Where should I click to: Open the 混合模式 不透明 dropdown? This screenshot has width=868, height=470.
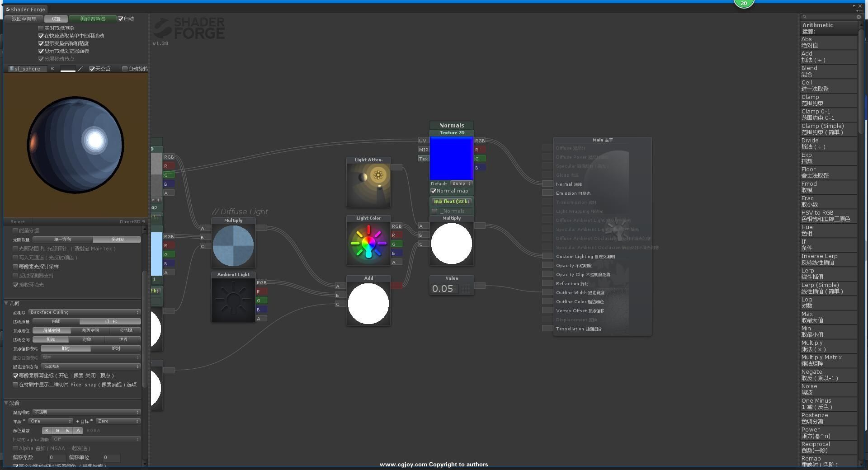86,412
